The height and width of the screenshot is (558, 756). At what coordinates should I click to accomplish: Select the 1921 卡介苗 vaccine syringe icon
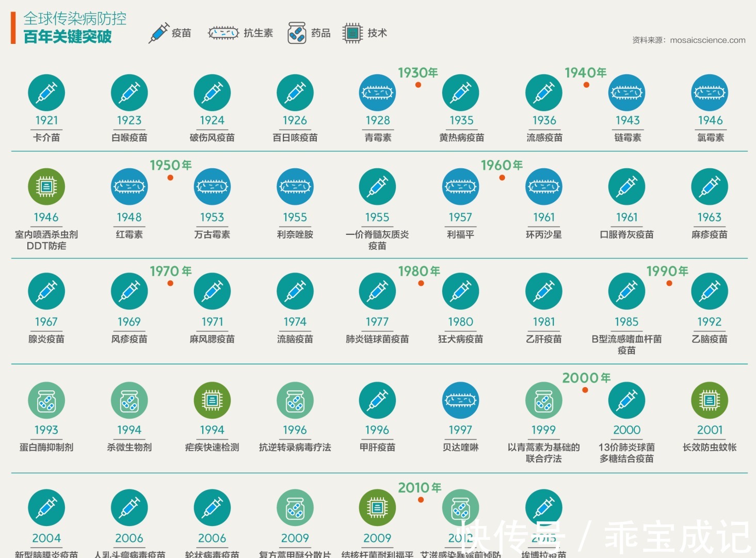click(x=46, y=92)
